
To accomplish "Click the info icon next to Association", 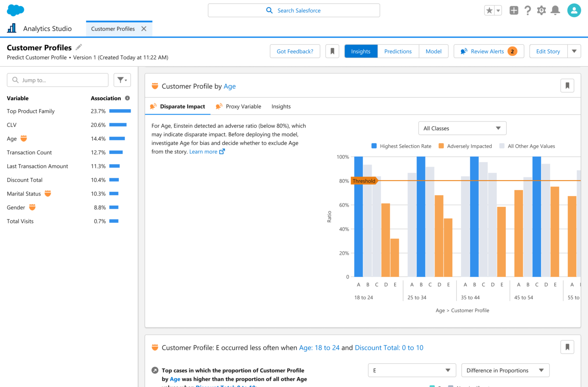I will pos(127,98).
